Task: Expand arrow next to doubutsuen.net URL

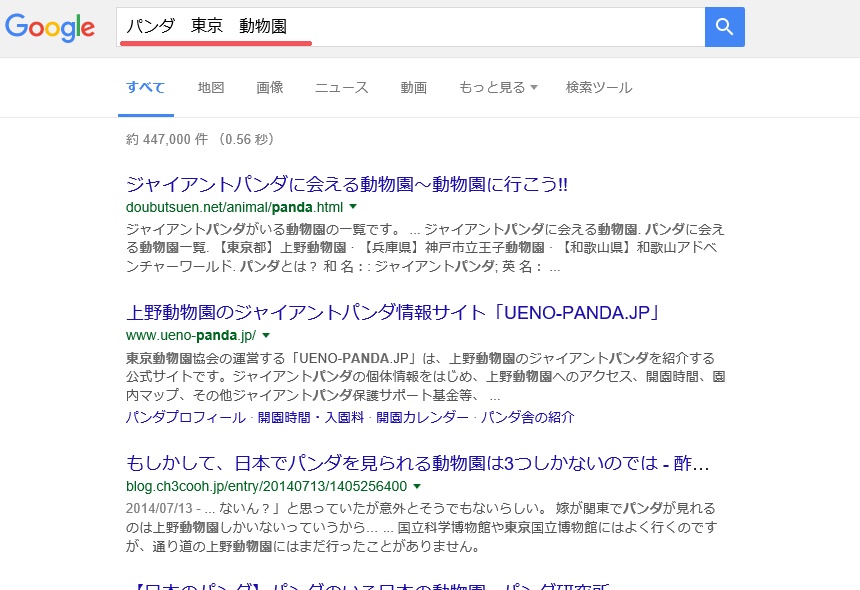Action: tap(353, 207)
